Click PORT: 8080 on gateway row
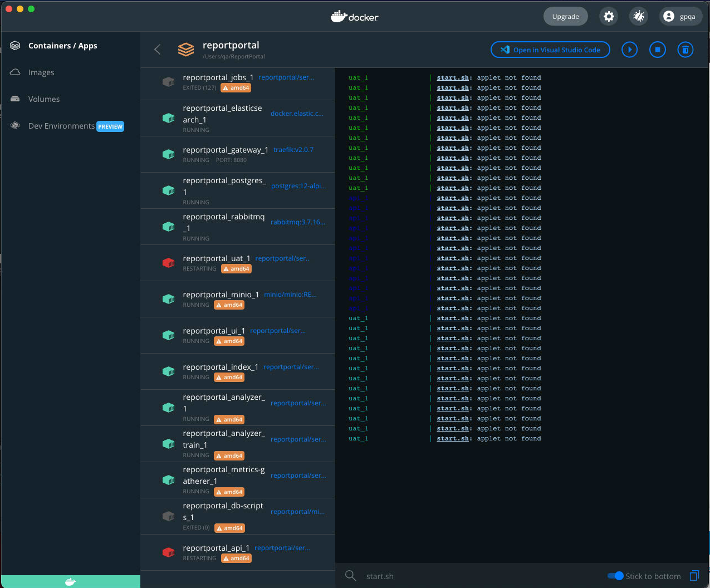The image size is (710, 588). tap(231, 160)
